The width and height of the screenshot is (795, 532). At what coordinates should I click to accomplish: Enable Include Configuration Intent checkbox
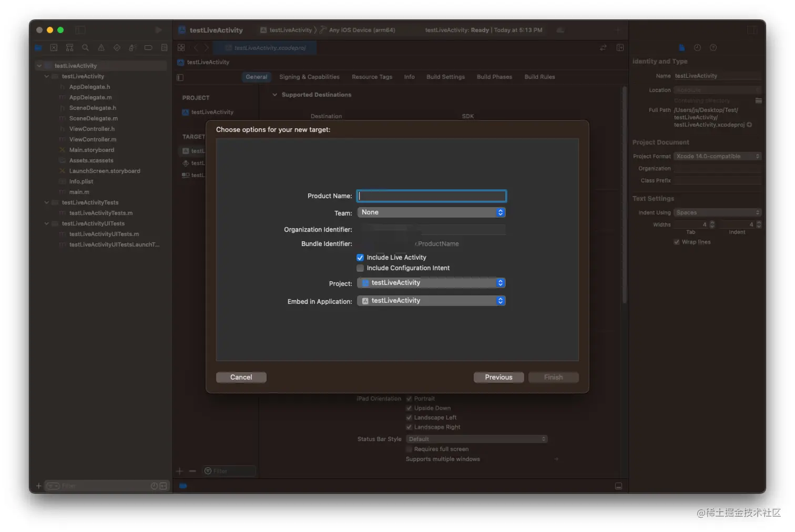pyautogui.click(x=360, y=268)
